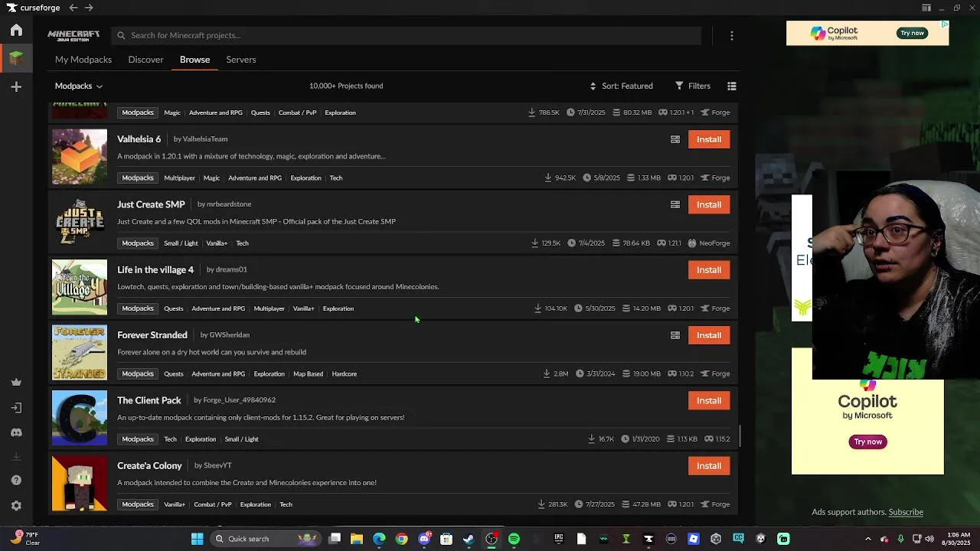Screen dimensions: 980x551
Task: Open author link GWSheridan
Action: coord(230,335)
